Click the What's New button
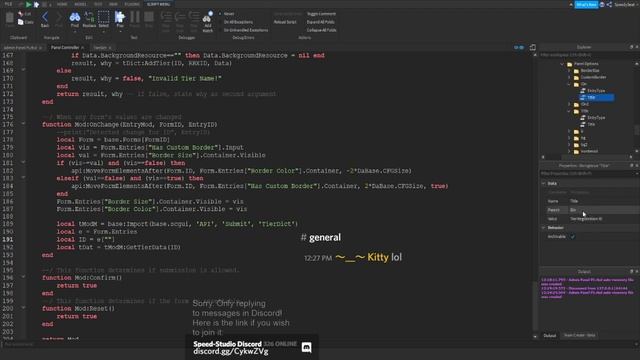This screenshot has height=360, width=640. pos(586,4)
